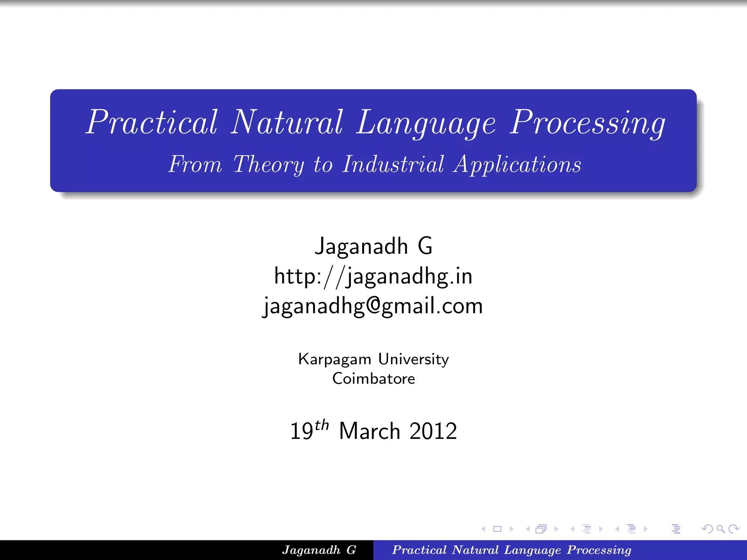Go to next section arrow

[646, 529]
